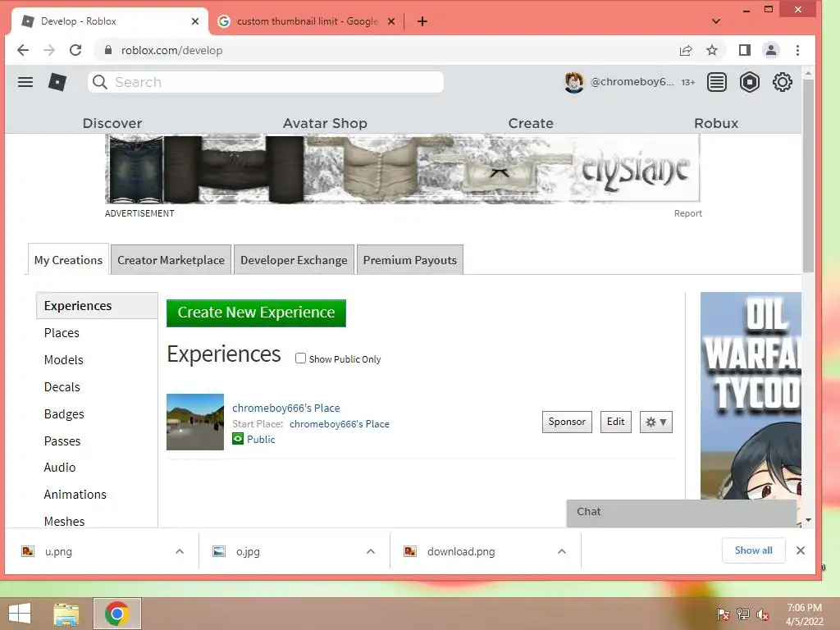Select Animations in the sidebar
The width and height of the screenshot is (840, 630).
pyautogui.click(x=75, y=495)
